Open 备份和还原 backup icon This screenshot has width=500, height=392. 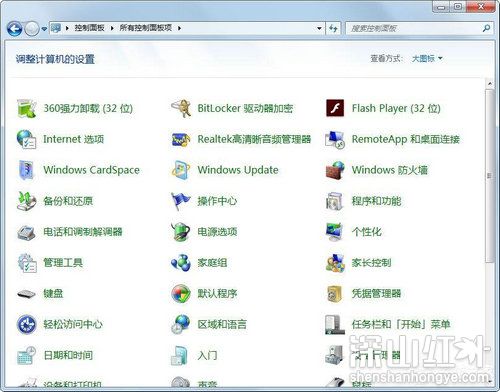coord(26,201)
